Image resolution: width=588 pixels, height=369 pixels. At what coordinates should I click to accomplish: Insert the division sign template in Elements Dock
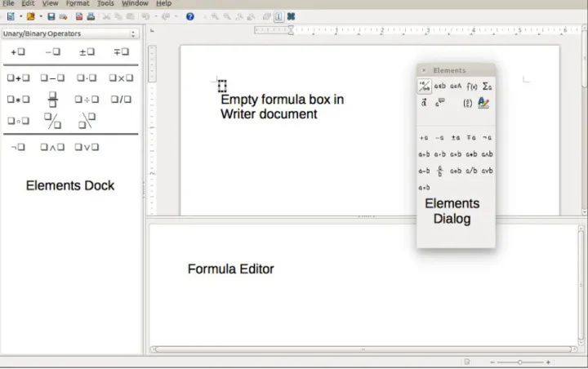(87, 100)
